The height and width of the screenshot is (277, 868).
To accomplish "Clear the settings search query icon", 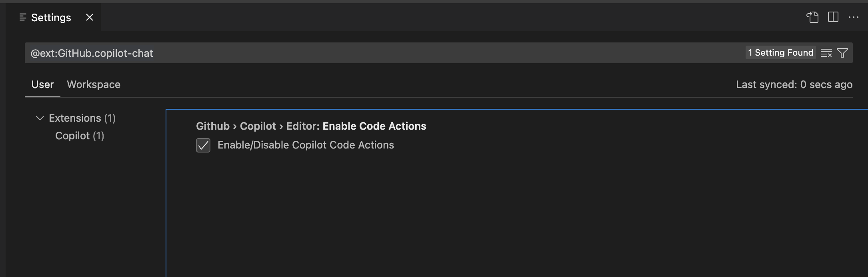I will click(826, 52).
